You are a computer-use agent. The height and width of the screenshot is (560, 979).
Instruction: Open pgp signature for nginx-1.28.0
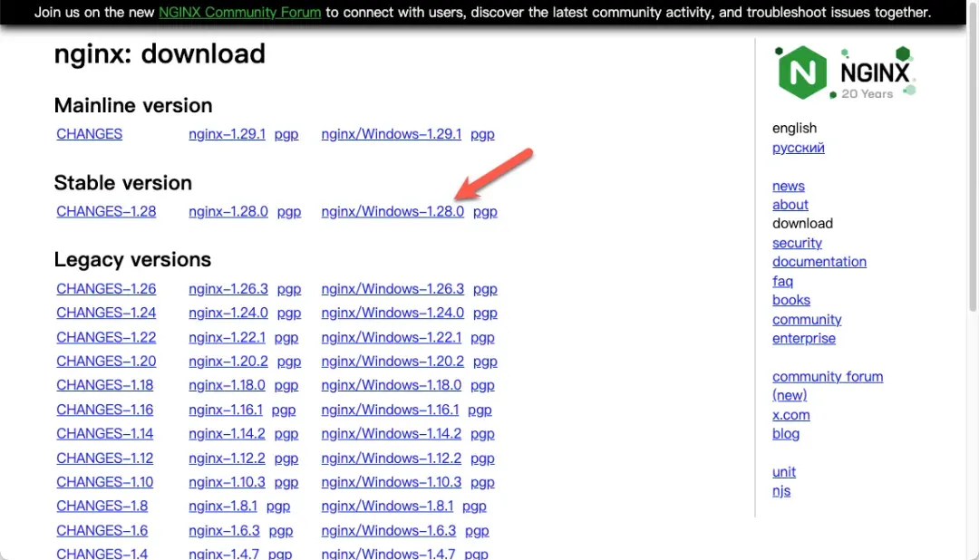pyautogui.click(x=288, y=212)
